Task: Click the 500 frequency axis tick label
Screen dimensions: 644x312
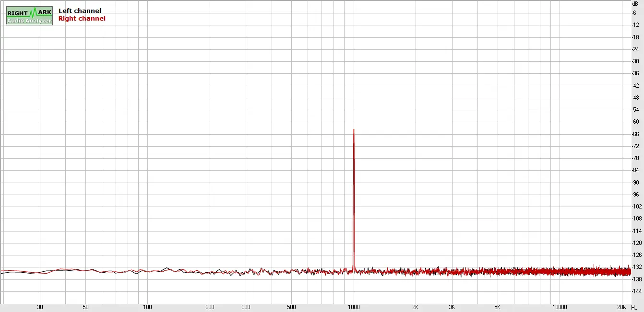Action: point(291,307)
